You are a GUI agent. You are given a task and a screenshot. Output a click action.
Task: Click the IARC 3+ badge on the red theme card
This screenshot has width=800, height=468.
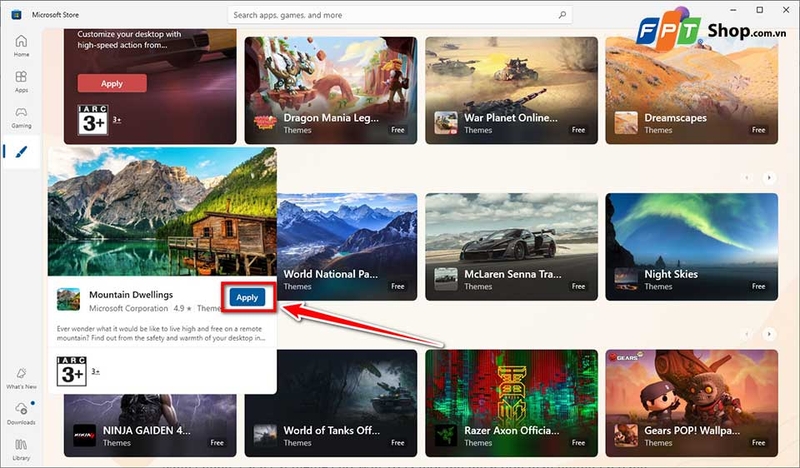point(93,120)
